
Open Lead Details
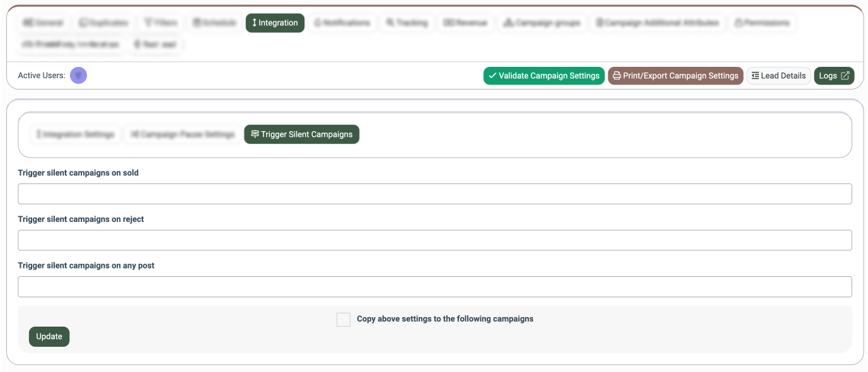[x=778, y=76]
